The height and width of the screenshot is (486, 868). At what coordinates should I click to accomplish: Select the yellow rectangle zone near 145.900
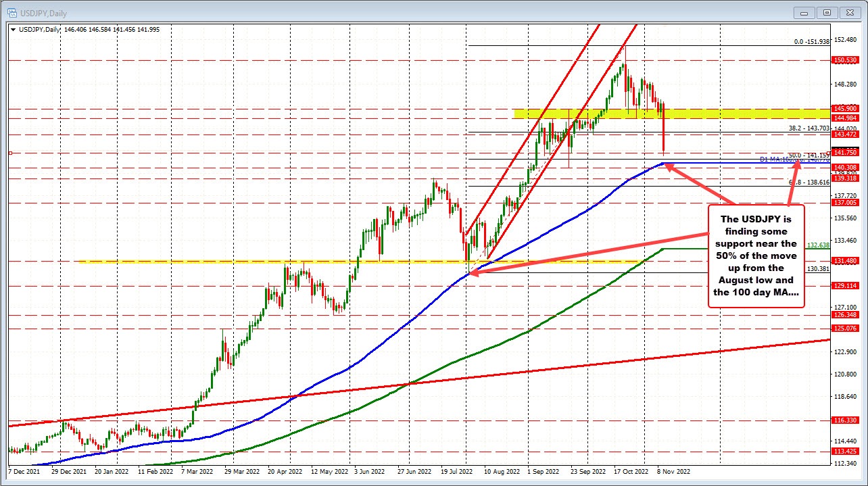tap(671, 114)
